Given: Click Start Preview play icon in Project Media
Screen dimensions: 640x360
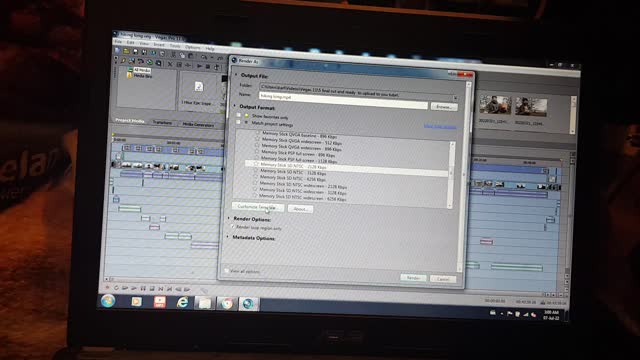Looking at the screenshot, I should coord(199,65).
